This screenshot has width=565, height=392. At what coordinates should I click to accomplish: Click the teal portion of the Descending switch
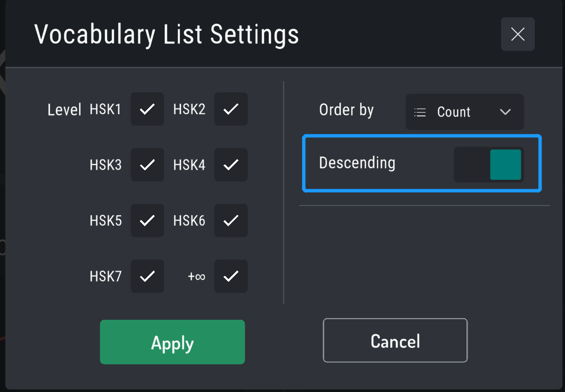[505, 164]
